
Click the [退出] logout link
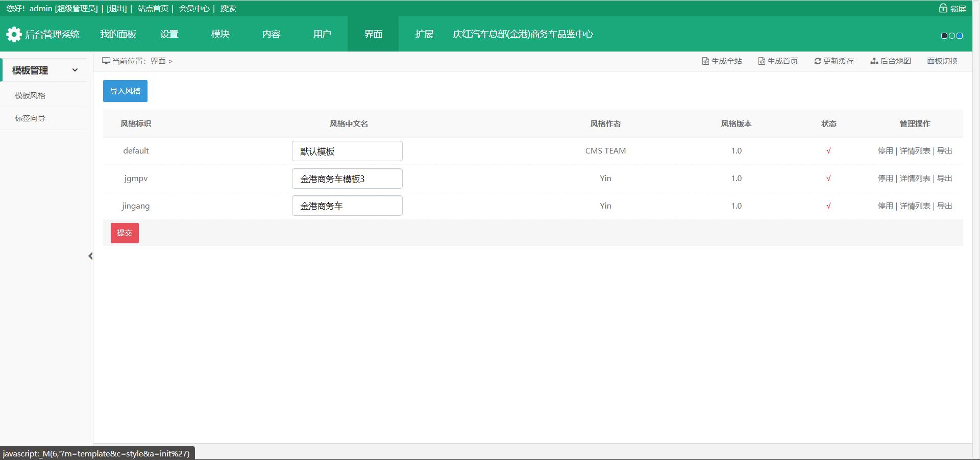(117, 9)
